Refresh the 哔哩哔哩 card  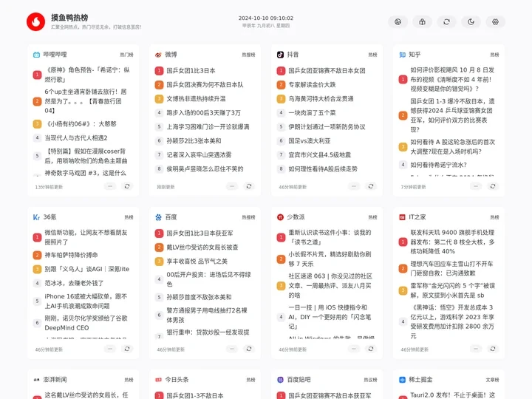pyautogui.click(x=127, y=186)
